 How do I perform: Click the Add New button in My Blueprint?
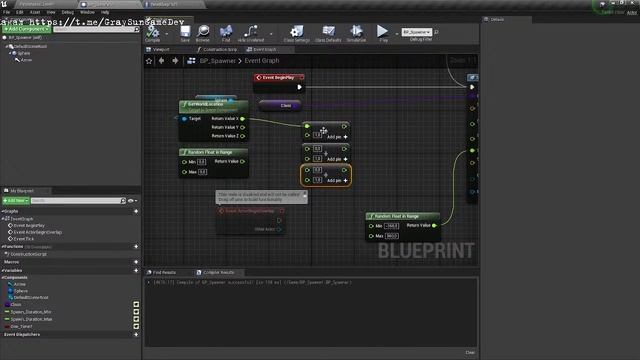16,201
